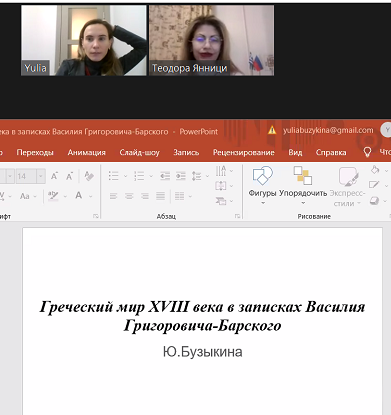Viewport: 391px width, 415px height.
Task: Open the Шрифт font dialog launcher
Action: [96, 216]
